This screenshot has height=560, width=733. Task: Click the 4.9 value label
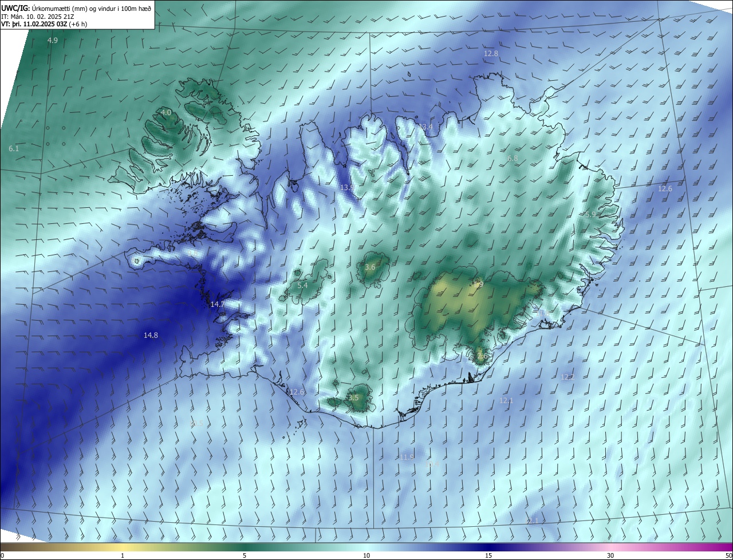52,40
